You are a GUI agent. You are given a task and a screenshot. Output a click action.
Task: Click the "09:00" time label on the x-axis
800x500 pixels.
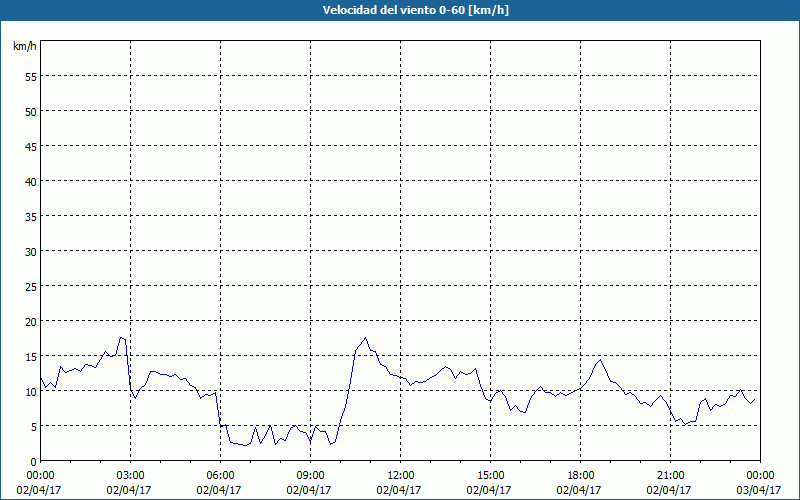[310, 476]
